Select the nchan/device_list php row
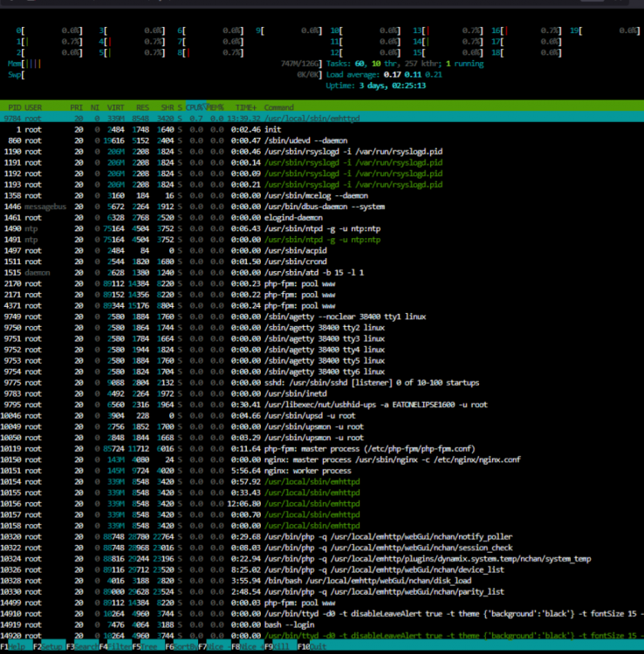The width and height of the screenshot is (644, 654). pyautogui.click(x=322, y=569)
